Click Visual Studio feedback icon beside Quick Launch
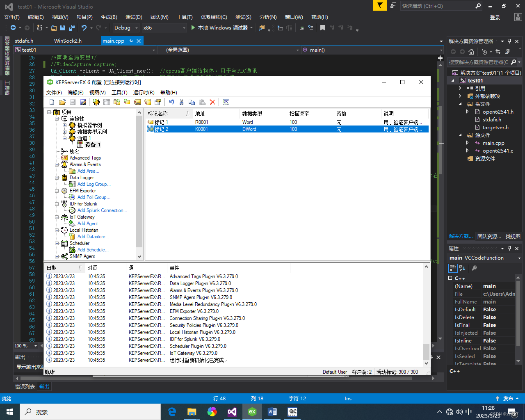The height and width of the screenshot is (420, 525). coord(393,5)
